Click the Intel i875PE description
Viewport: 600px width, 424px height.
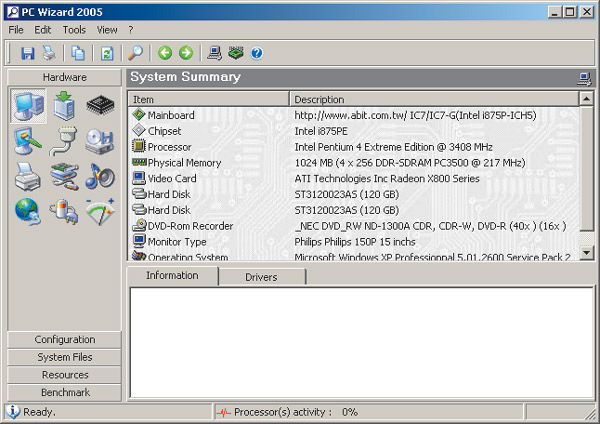tap(321, 131)
